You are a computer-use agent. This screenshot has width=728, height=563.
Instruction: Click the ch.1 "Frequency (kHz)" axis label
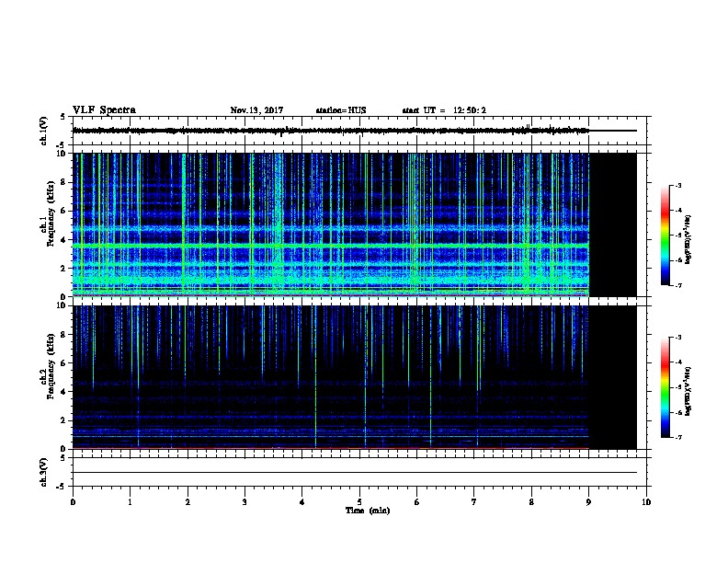(x=51, y=213)
